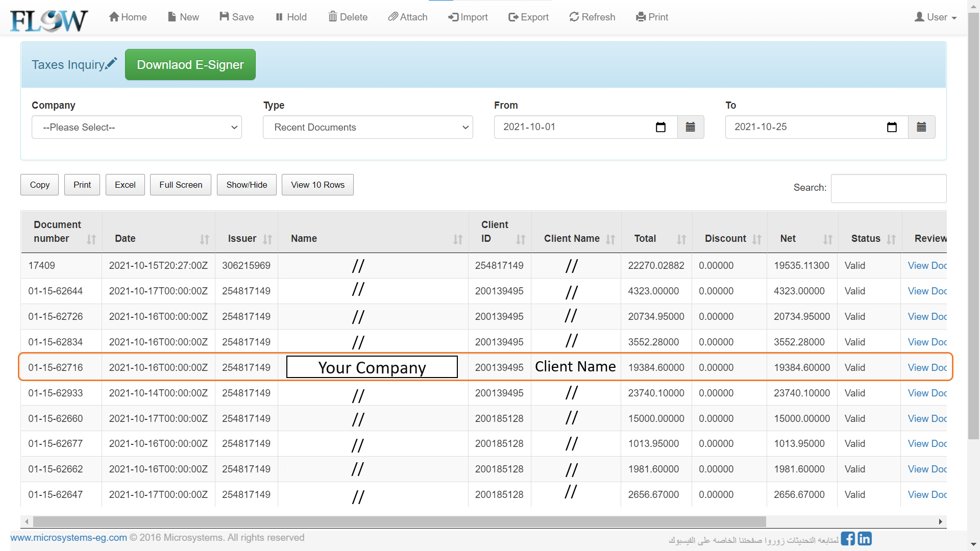This screenshot has width=980, height=551.
Task: Open the To date calendar button
Action: click(921, 127)
